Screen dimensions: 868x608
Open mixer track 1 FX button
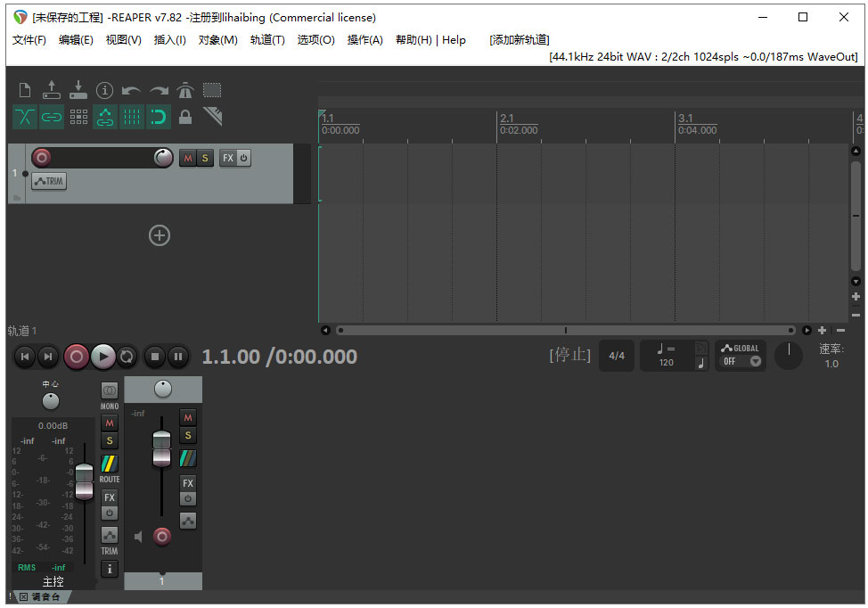pyautogui.click(x=188, y=483)
